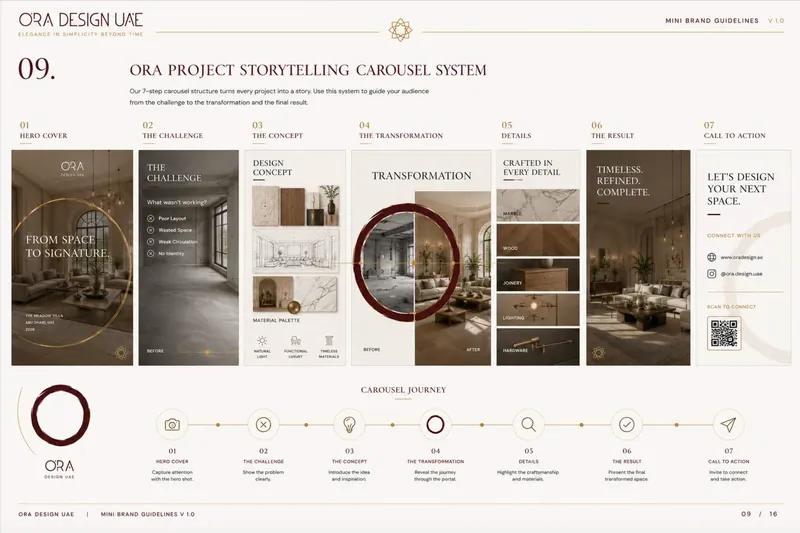The image size is (800, 533).
Task: Click 'ORA Project Storytelling Carousel System' title
Action: coord(308,70)
